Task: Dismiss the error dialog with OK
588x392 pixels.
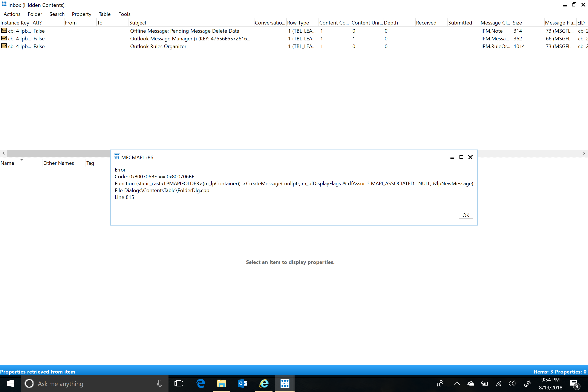Action: (465, 215)
